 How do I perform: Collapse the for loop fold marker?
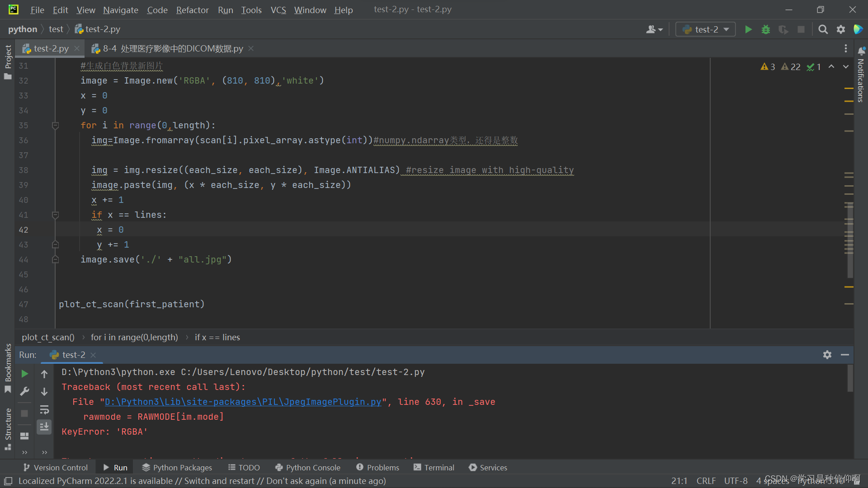[x=55, y=126]
